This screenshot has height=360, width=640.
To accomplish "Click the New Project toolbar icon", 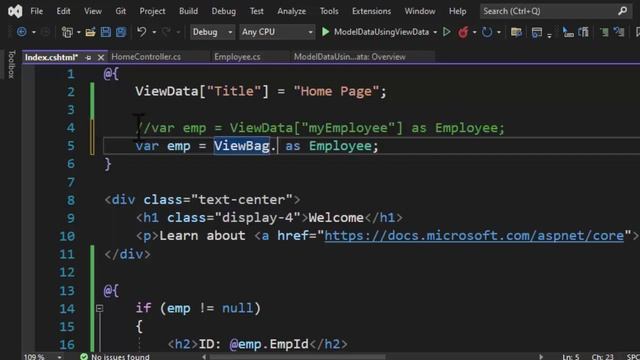I will (x=67, y=32).
